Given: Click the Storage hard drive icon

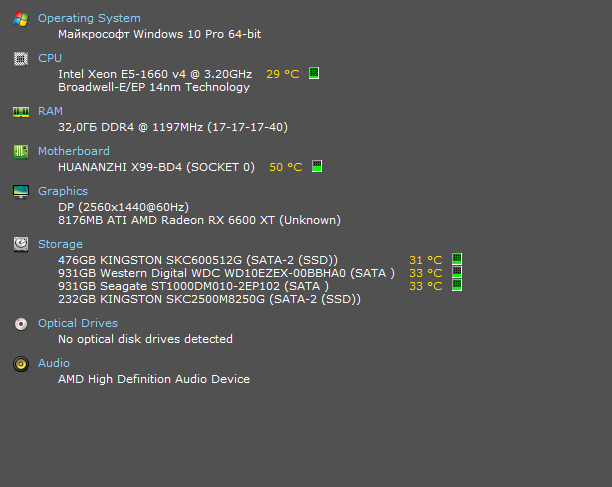Looking at the screenshot, I should pos(20,244).
